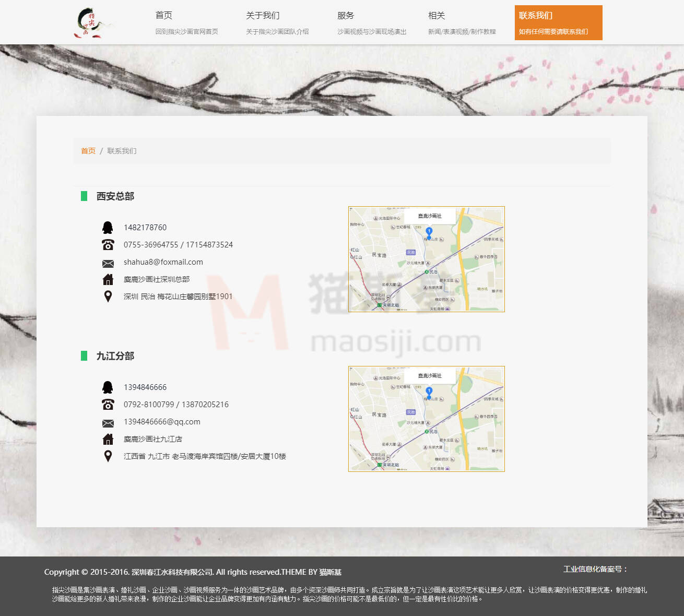The image size is (684, 616).
Task: Click telephone icon beside 0792-8100799
Action: tap(108, 405)
